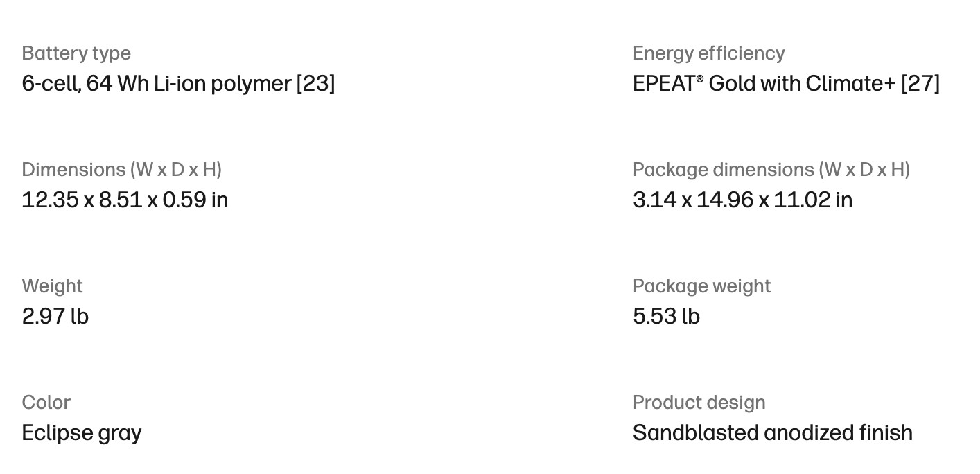Click the registered trademark symbol after EPEAT
This screenshot has height=474, width=980.
[x=700, y=79]
